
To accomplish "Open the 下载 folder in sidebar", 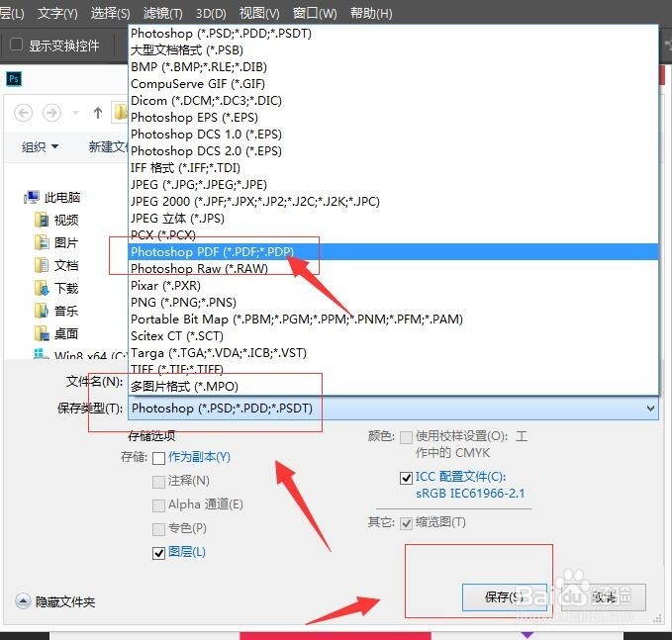I will tap(66, 288).
